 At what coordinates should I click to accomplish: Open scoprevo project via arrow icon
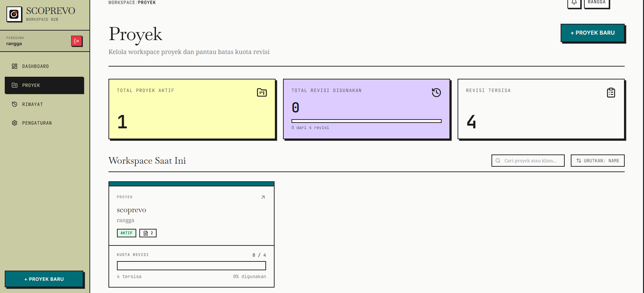click(263, 197)
